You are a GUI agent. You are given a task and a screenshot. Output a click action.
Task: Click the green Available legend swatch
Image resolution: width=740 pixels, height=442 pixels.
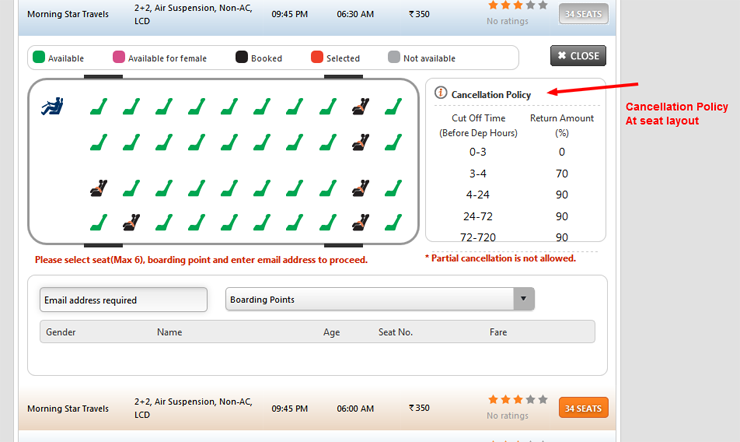tap(39, 58)
